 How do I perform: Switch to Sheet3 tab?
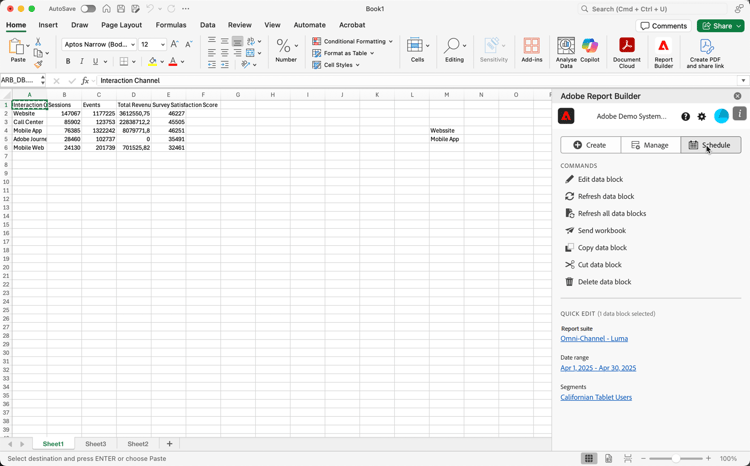pyautogui.click(x=96, y=444)
